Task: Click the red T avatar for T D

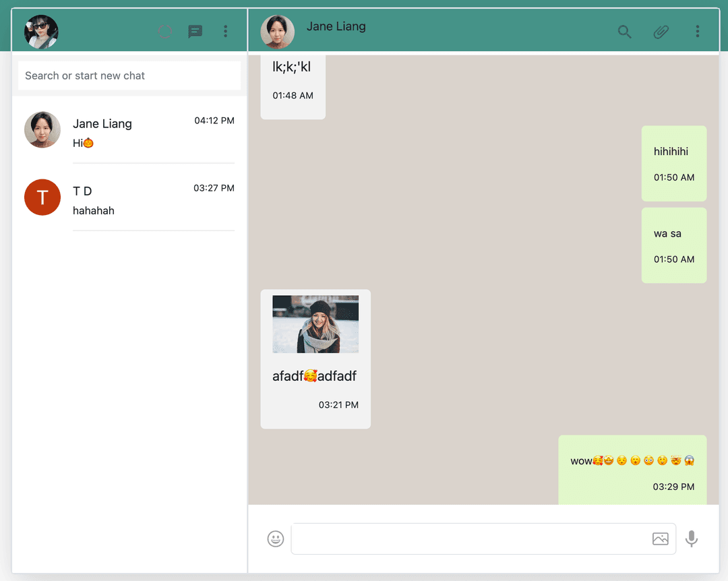Action: [42, 197]
